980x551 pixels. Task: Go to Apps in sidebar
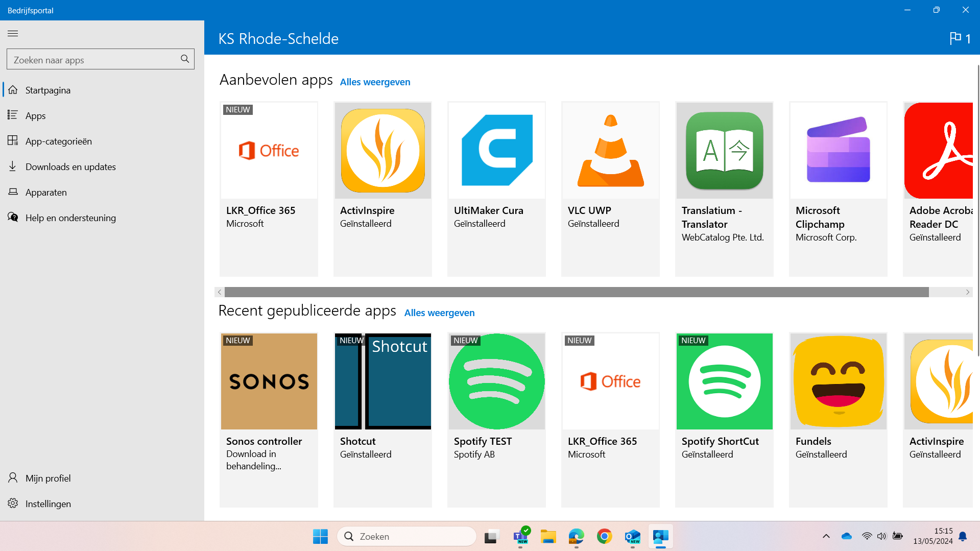(36, 116)
